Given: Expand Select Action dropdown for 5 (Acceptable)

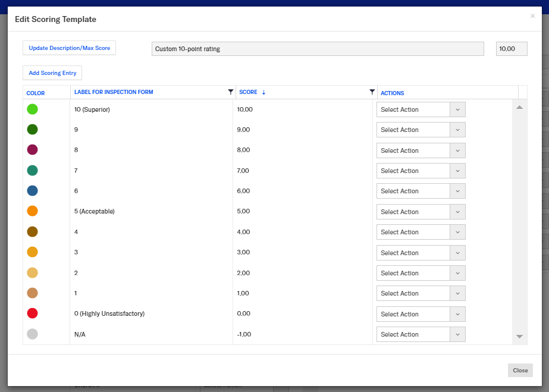Looking at the screenshot, I should point(421,212).
